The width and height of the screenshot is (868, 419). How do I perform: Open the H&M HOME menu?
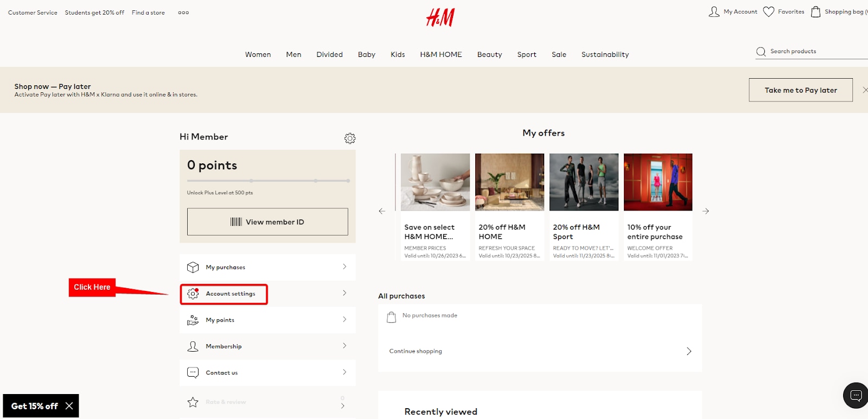[441, 54]
